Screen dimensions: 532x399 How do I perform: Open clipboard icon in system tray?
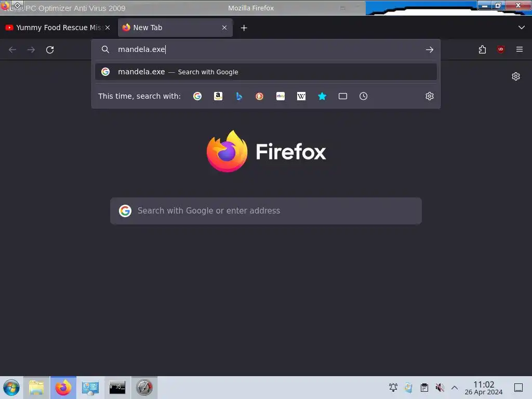point(424,387)
